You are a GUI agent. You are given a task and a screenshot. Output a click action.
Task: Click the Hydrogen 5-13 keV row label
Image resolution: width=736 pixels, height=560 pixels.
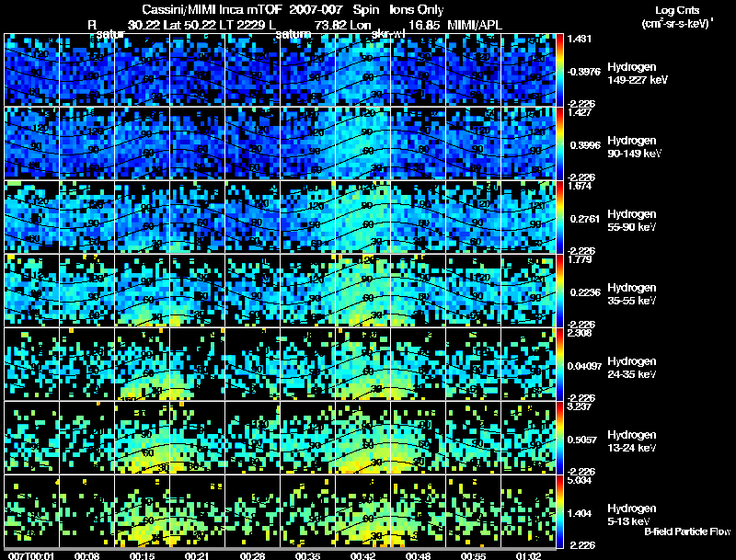click(x=632, y=515)
